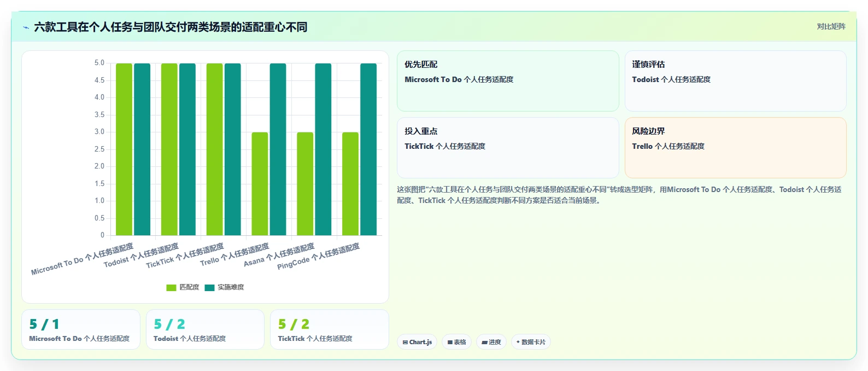
Task: Click 'Trello 个人任务适配度' text in 风险边界 card
Action: tap(668, 146)
